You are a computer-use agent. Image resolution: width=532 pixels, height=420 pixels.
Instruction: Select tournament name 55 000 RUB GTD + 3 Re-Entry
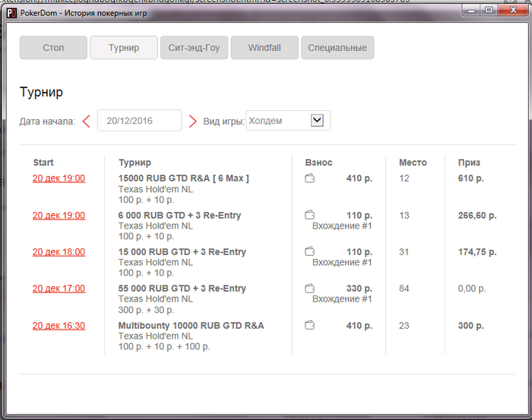pos(182,289)
